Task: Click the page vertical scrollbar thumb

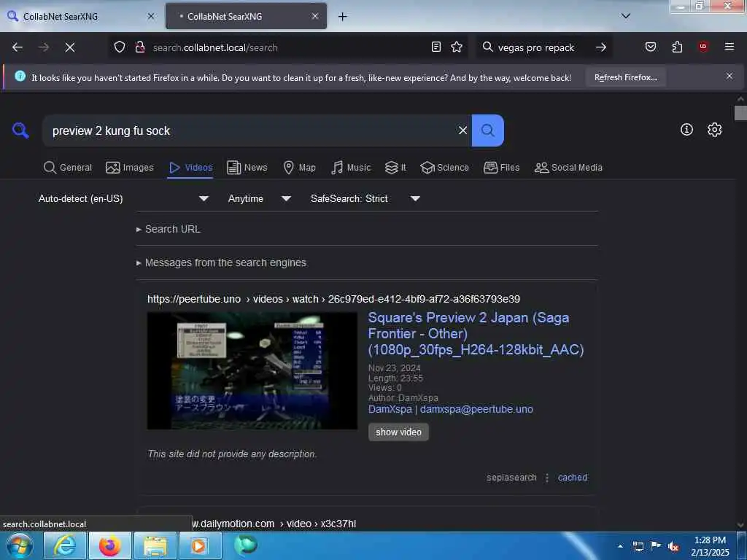Action: 740,113
